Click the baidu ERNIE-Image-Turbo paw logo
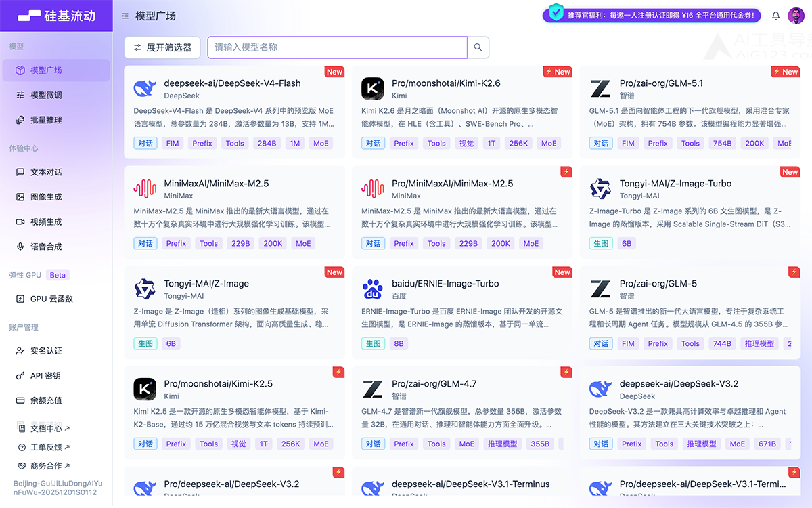 [373, 289]
